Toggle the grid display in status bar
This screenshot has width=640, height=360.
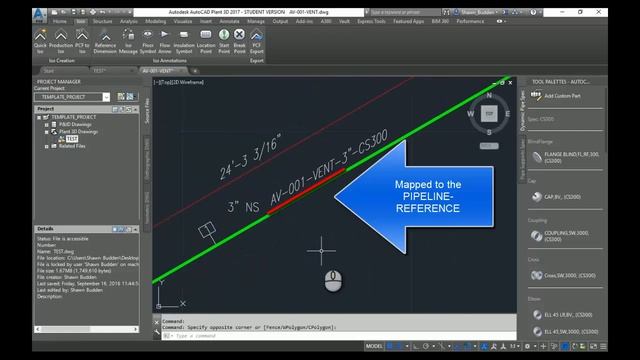390,346
